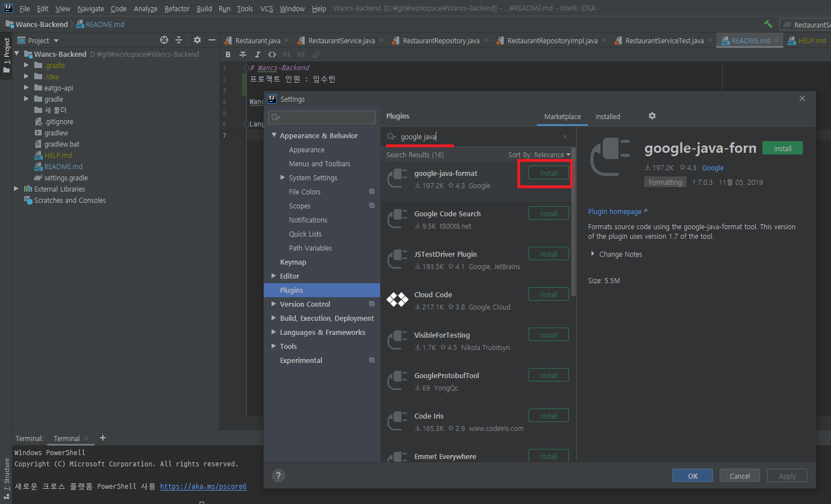Open Project view dropdown
Screen dimensions: 831x504
[56, 40]
